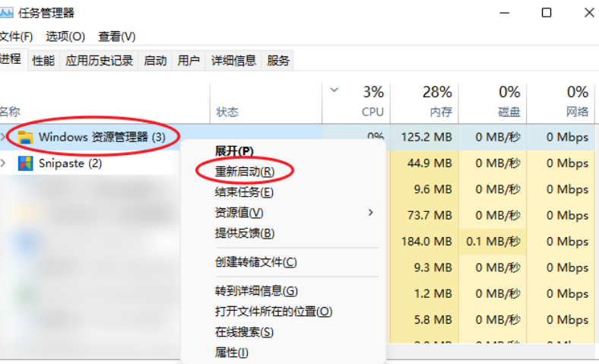Switch to the 应用历史记录 tab

[x=99, y=60]
